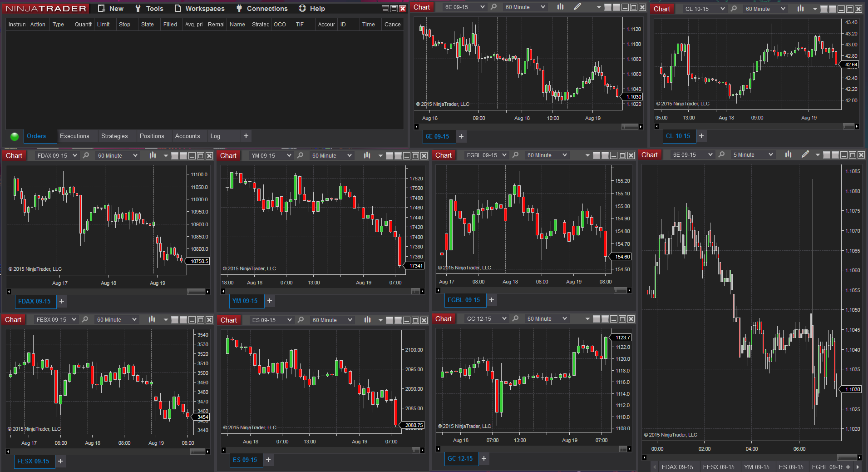Add a tab beside the FDAX 09-15 chart tab
This screenshot has width=868, height=472.
point(62,301)
